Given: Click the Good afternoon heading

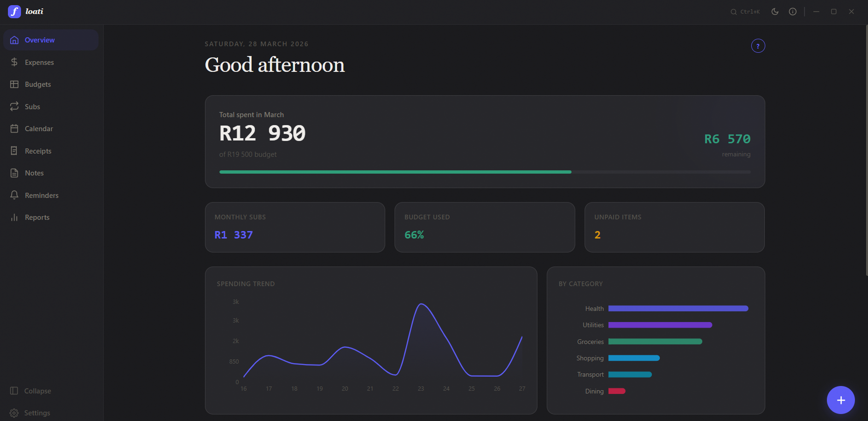Looking at the screenshot, I should (x=275, y=64).
